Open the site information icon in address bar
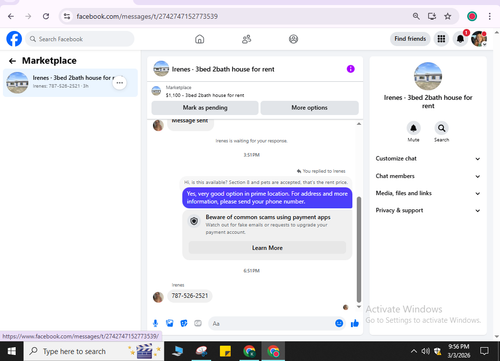 point(67,16)
